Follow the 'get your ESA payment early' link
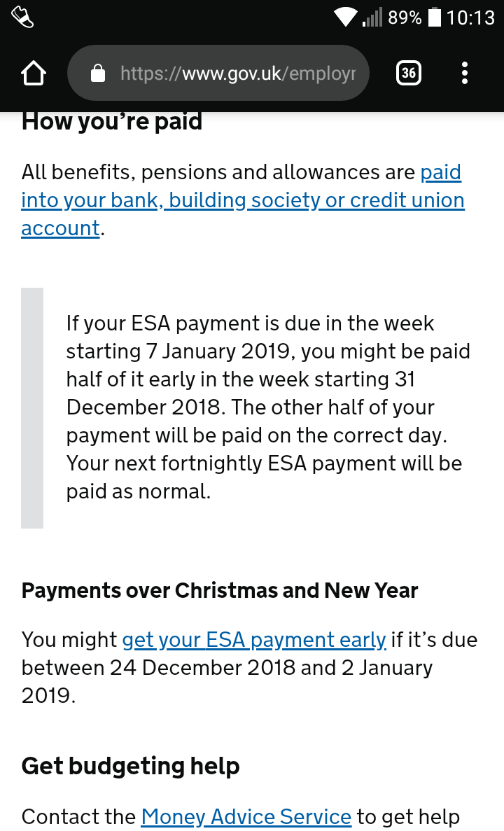The image size is (504, 831). click(x=254, y=640)
